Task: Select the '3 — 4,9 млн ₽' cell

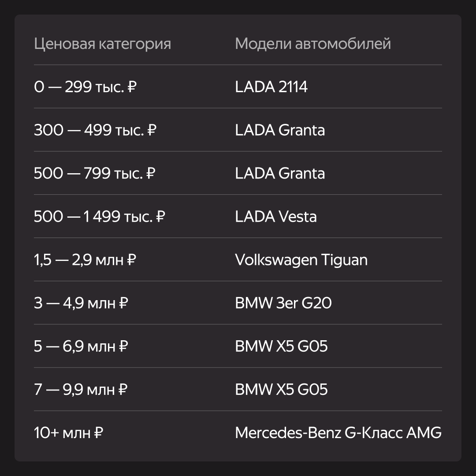Action: pyautogui.click(x=81, y=303)
